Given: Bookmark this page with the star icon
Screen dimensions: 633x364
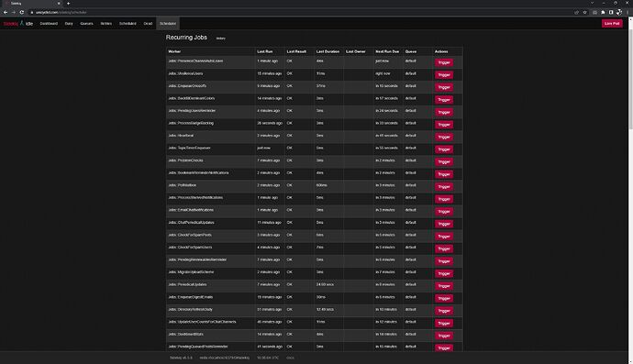Looking at the screenshot, I should point(584,13).
